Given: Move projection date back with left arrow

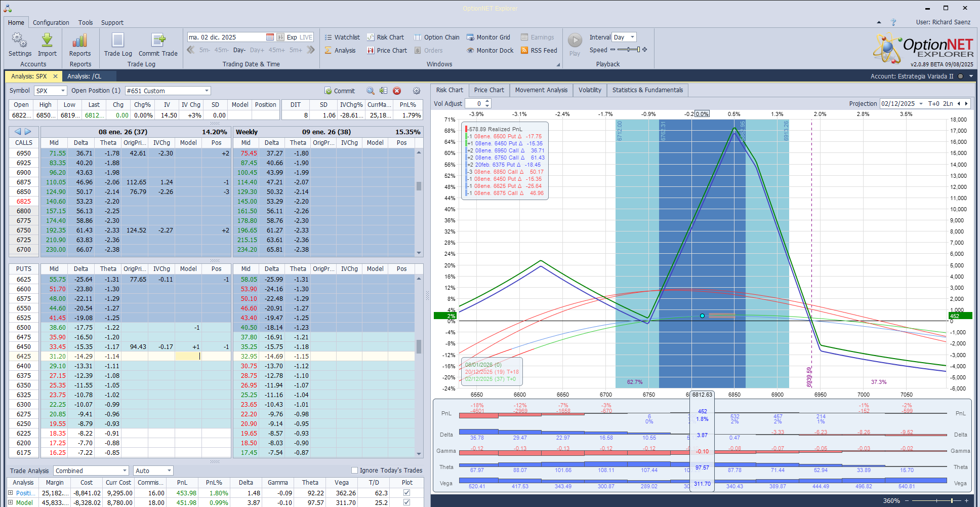Looking at the screenshot, I should [x=958, y=103].
